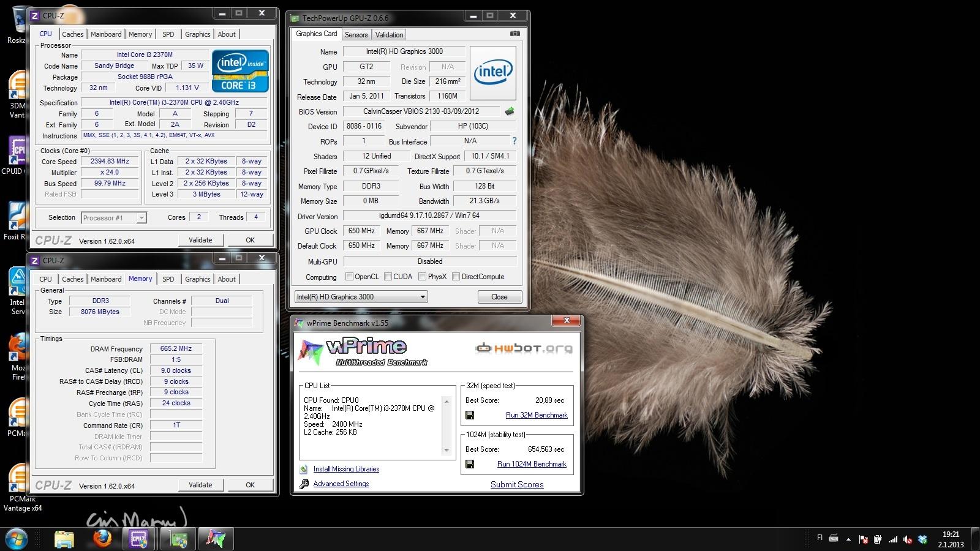
Task: Open the Intel(R) HD Graphics 3000 dropdown
Action: (361, 297)
